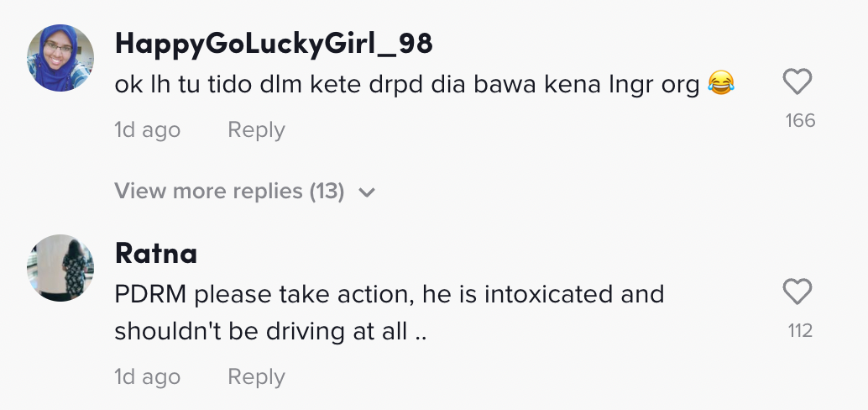The width and height of the screenshot is (868, 410).
Task: Open HappyGoLuckyGirl_98's profile picture
Action: [60, 58]
